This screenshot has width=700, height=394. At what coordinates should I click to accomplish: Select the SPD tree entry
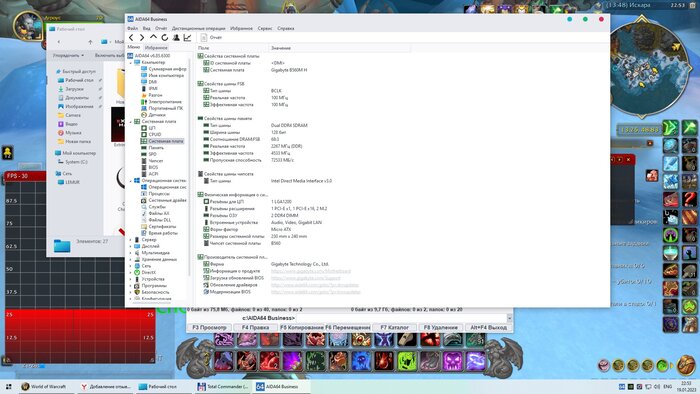pyautogui.click(x=149, y=154)
